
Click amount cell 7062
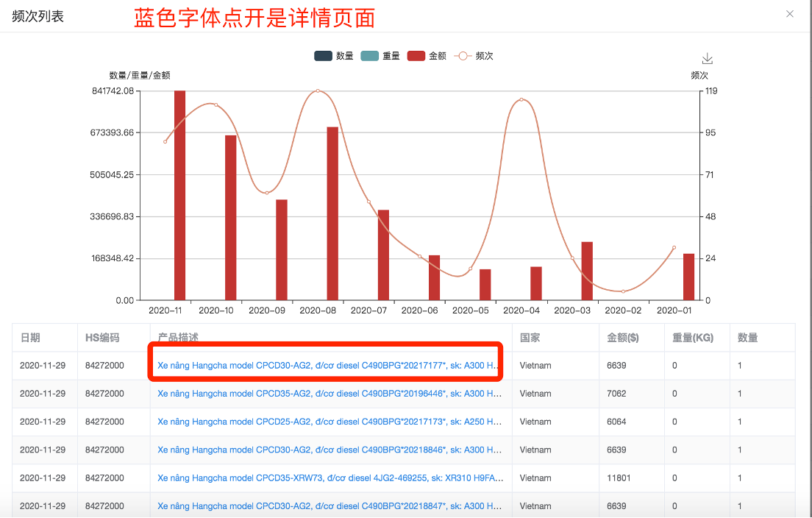click(616, 394)
